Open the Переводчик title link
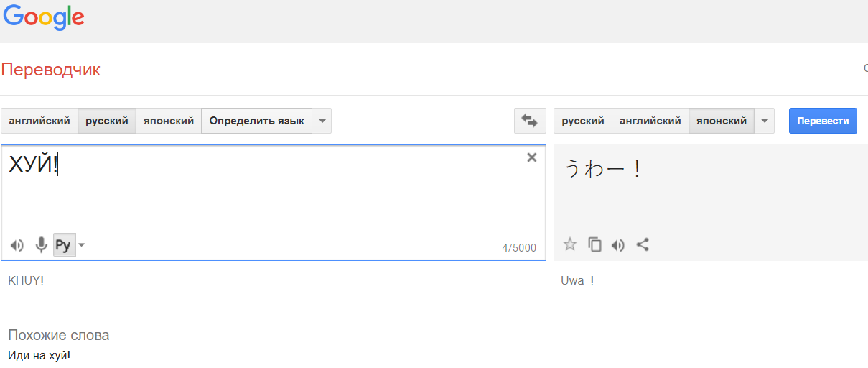 (x=51, y=70)
